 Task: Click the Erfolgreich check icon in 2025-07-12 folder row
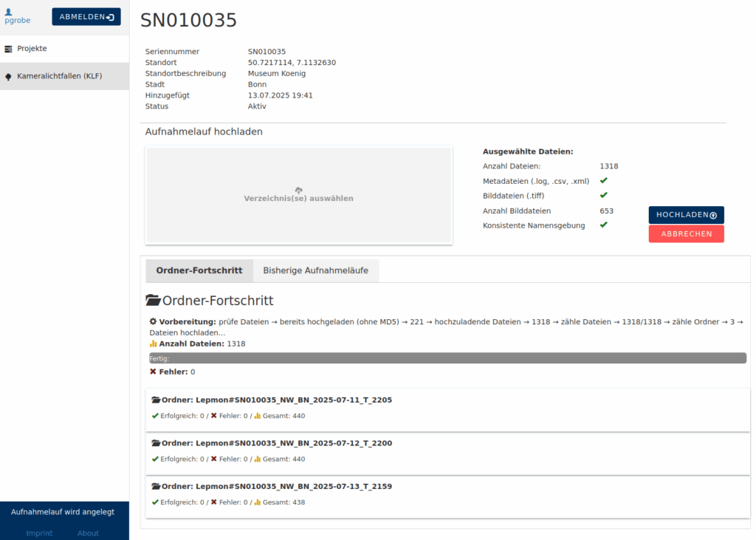tap(155, 459)
